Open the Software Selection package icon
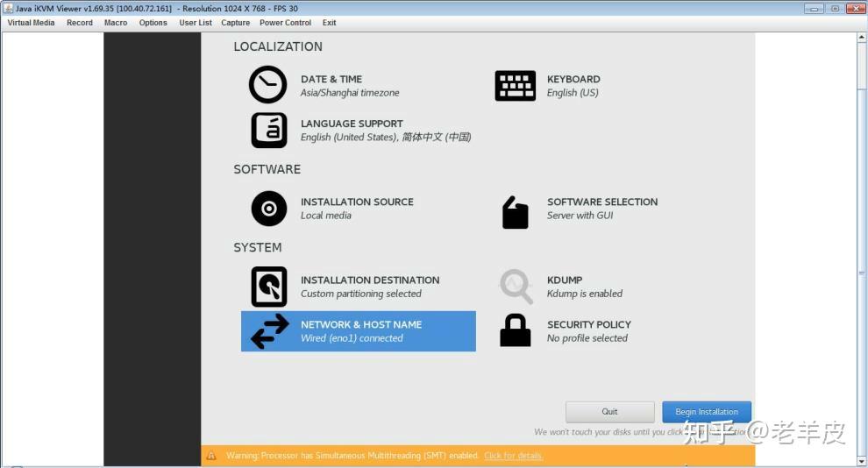This screenshot has width=868, height=468. click(515, 212)
